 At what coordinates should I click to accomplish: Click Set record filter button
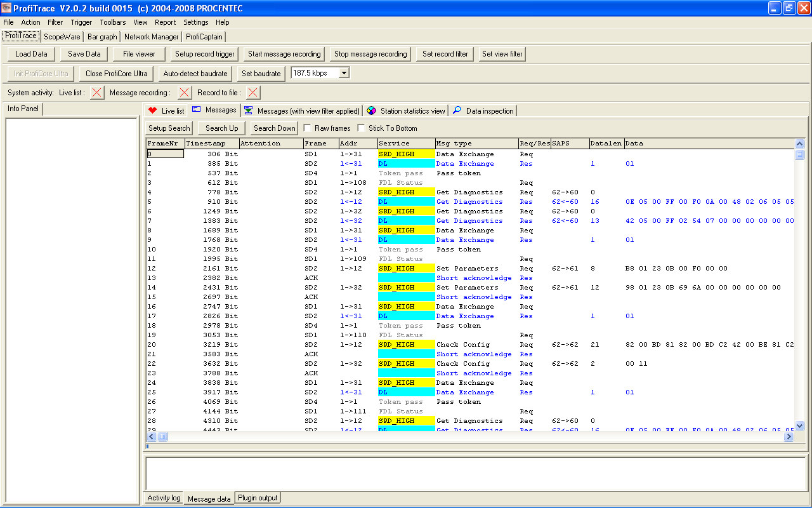click(445, 54)
